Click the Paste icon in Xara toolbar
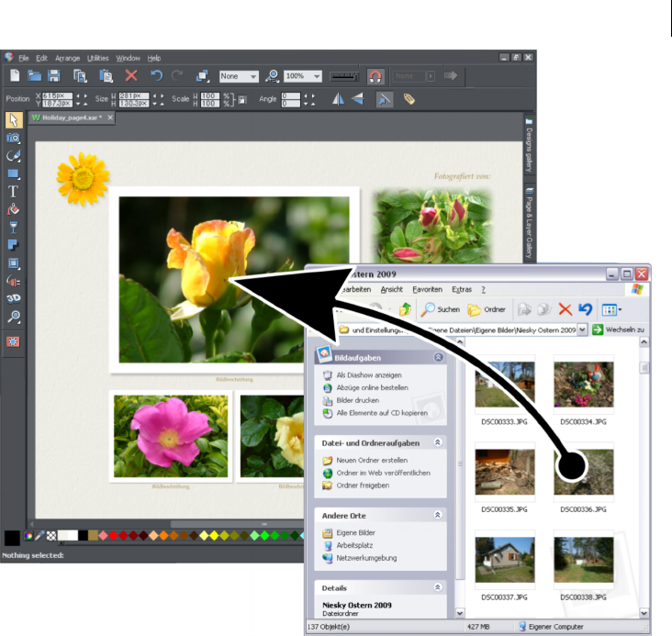The image size is (672, 636). pos(106,76)
